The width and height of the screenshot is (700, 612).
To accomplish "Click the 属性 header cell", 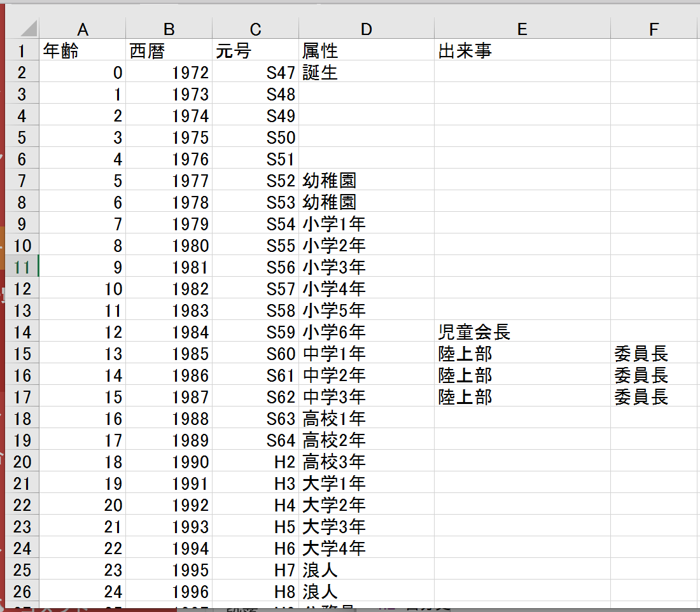I will pyautogui.click(x=367, y=50).
